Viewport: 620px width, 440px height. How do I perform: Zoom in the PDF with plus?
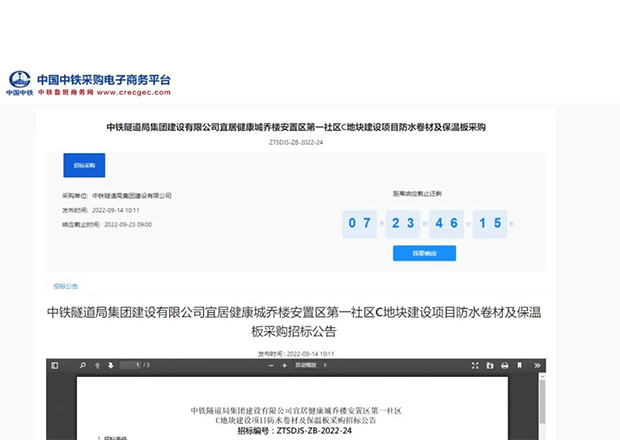[x=284, y=366]
